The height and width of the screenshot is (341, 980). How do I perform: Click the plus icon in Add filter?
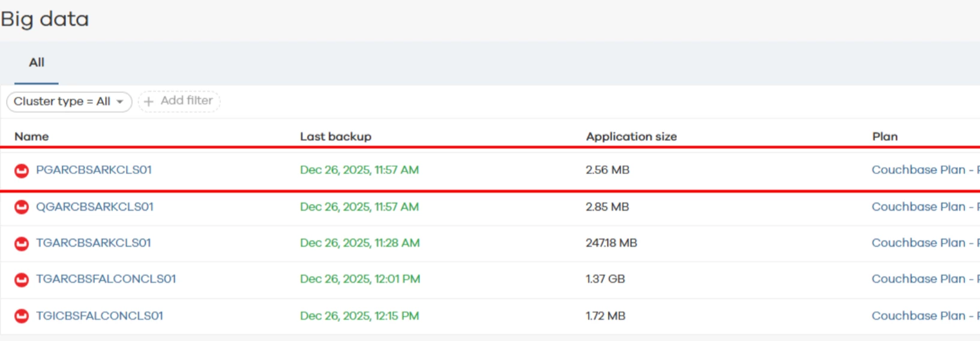pos(149,101)
